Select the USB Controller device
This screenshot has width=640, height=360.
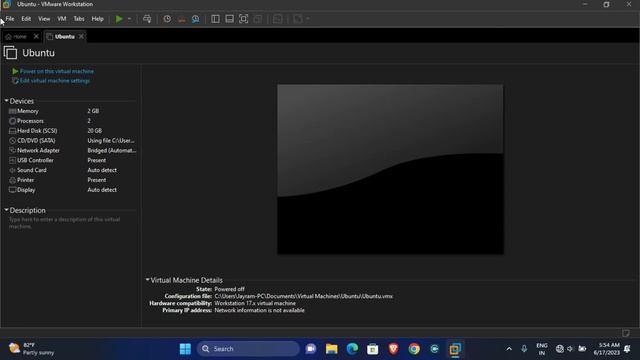[72, 160]
